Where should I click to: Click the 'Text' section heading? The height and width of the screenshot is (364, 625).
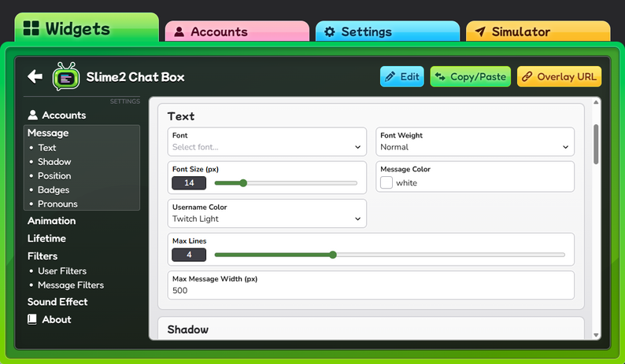click(x=181, y=116)
